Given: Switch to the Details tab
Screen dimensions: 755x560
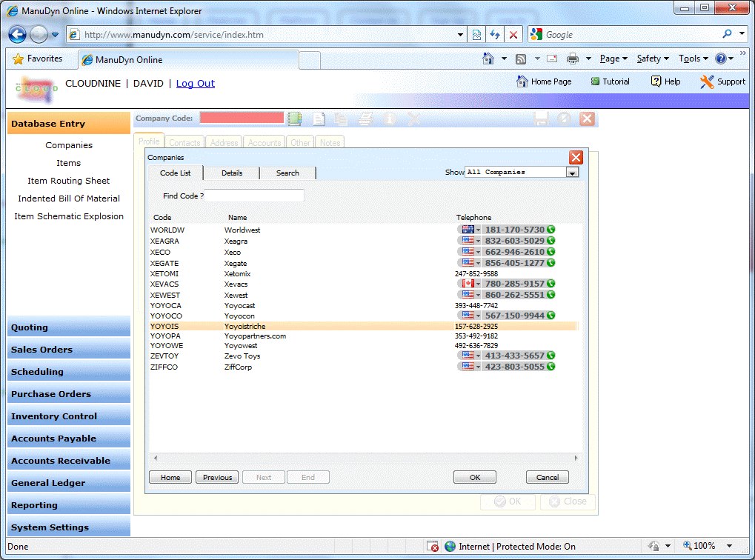Looking at the screenshot, I should [232, 173].
